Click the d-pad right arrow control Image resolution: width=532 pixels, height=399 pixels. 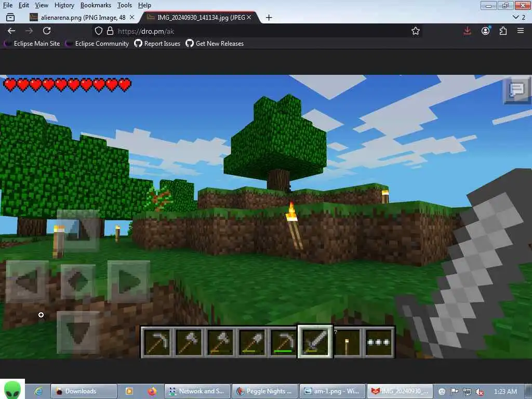click(x=129, y=281)
